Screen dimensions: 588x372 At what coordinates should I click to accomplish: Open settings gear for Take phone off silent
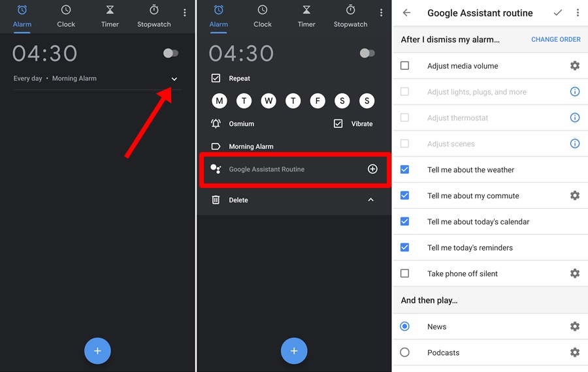(574, 273)
